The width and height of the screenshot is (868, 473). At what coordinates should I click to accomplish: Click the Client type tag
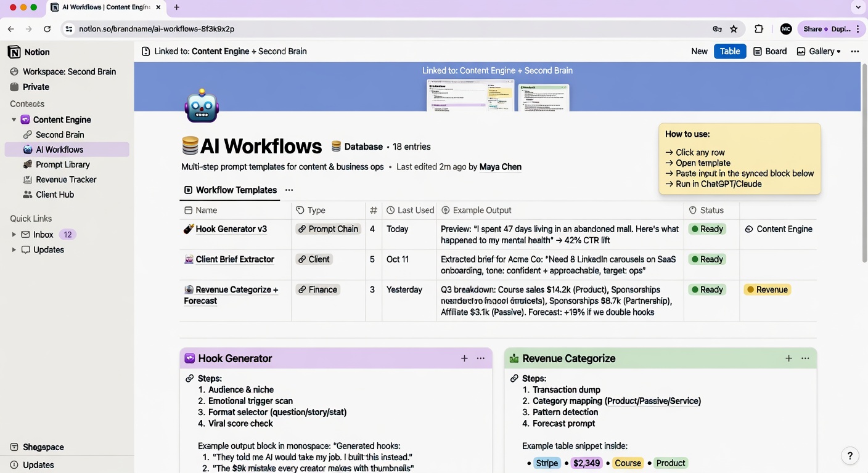tap(314, 259)
